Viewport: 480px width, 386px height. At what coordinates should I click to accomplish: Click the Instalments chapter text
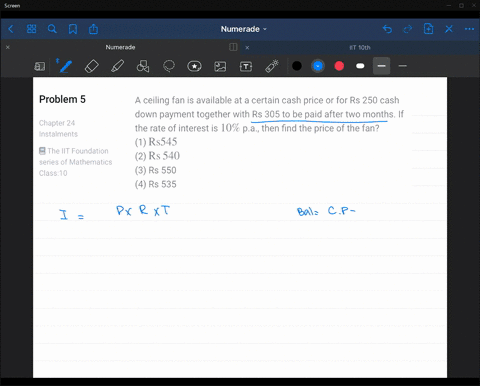click(58, 134)
